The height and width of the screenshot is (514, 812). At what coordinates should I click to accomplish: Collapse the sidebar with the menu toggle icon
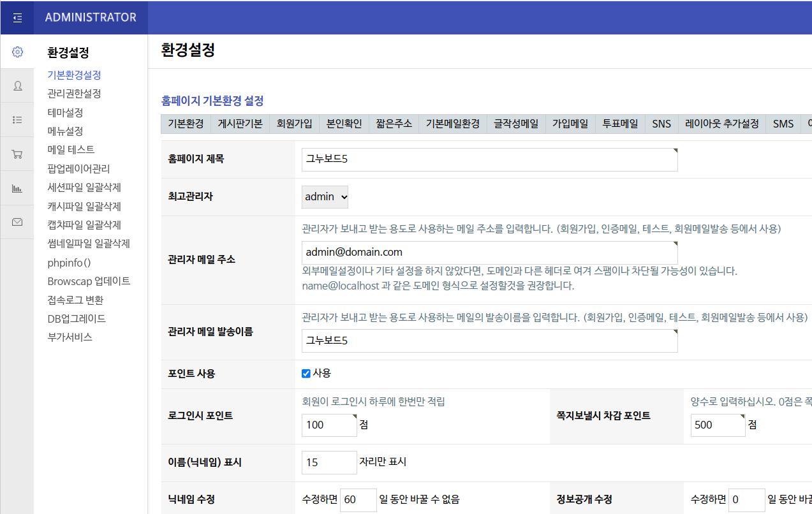(x=17, y=18)
